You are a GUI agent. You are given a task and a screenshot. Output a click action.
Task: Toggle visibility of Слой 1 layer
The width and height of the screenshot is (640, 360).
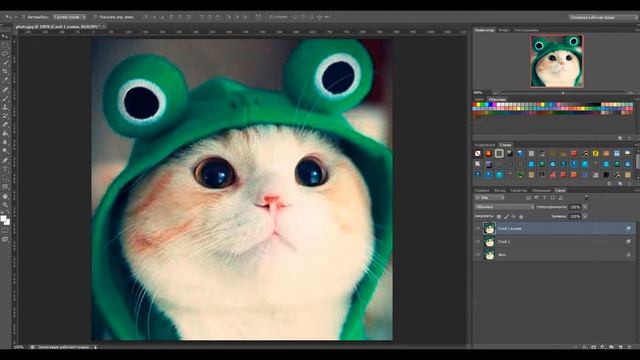click(477, 241)
